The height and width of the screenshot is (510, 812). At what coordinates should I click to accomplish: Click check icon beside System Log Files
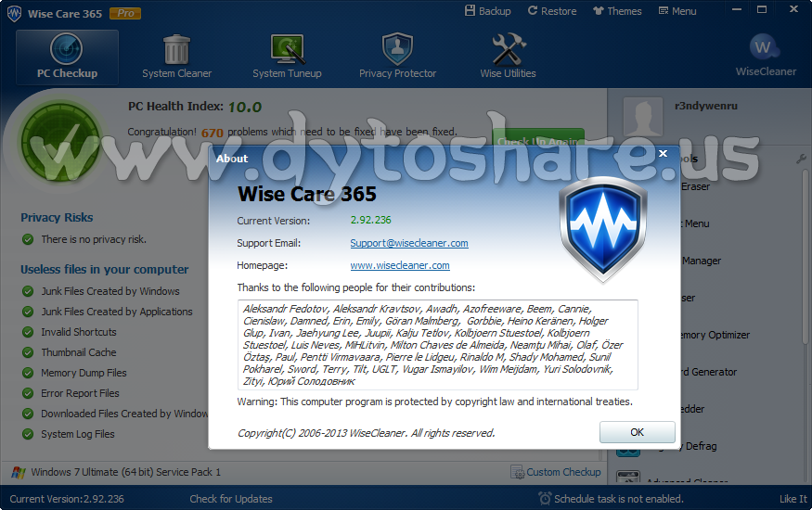pyautogui.click(x=28, y=434)
